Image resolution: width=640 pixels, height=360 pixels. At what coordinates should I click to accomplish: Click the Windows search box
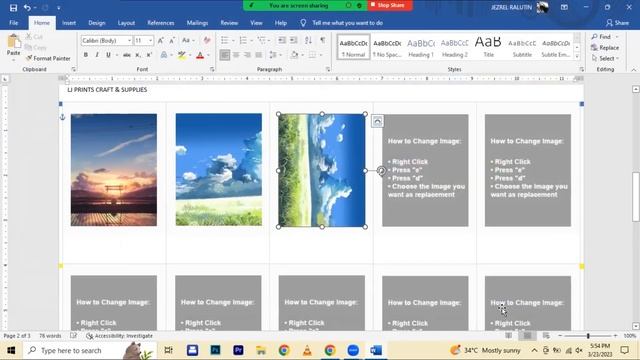[90, 350]
